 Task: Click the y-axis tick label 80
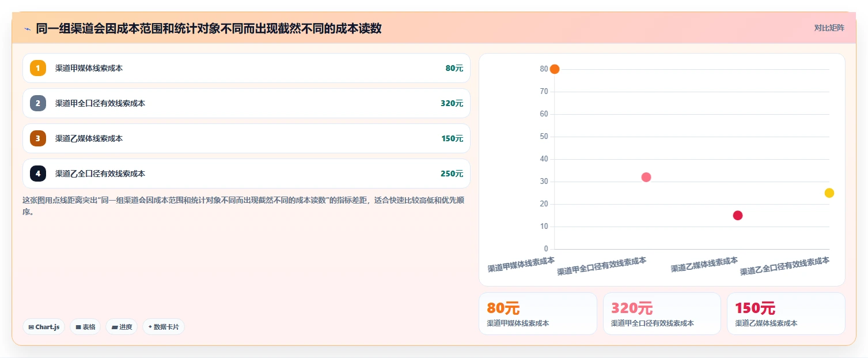coord(544,69)
